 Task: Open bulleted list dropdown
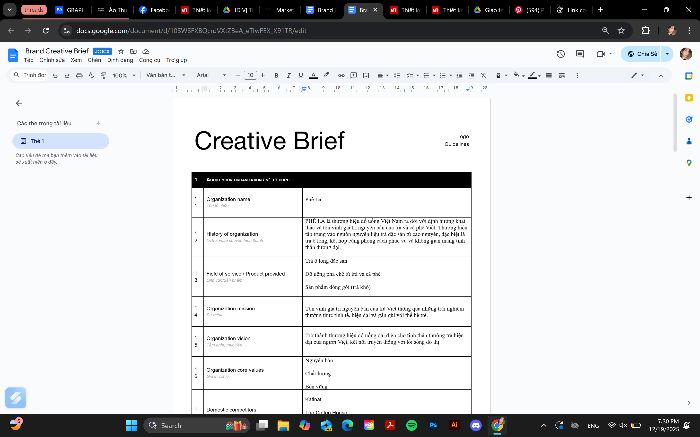coord(428,75)
